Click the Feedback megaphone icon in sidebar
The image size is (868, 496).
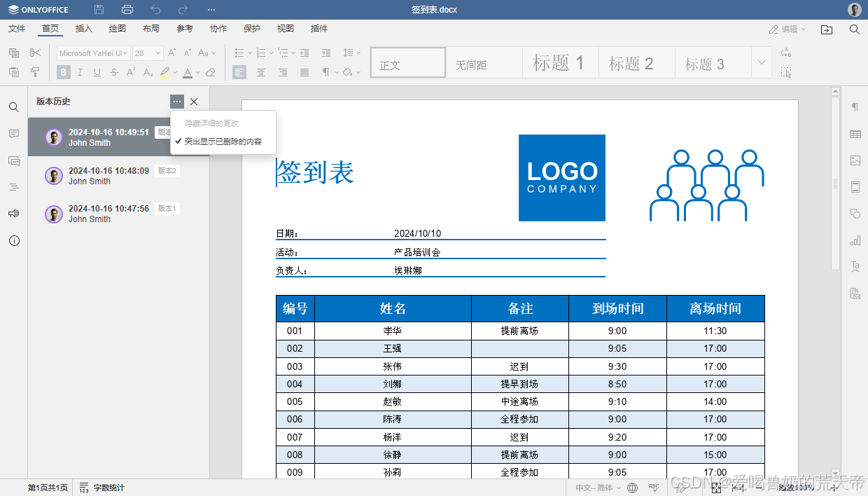coord(14,214)
